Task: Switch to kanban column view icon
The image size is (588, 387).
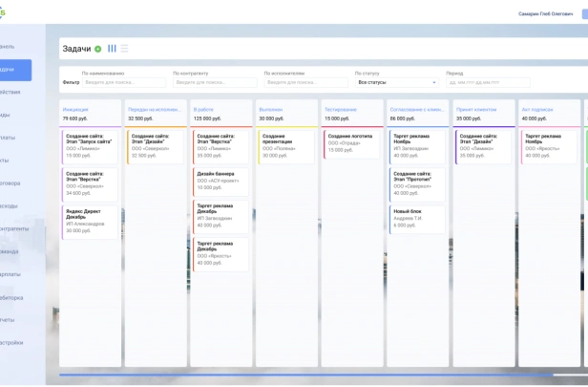Action: click(112, 49)
